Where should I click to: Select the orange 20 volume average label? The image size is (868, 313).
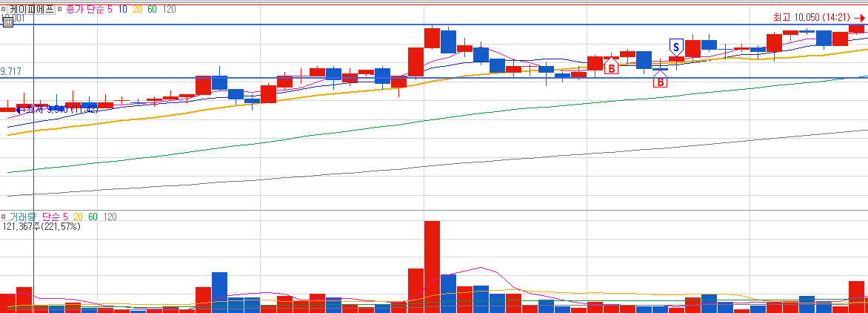[x=78, y=217]
